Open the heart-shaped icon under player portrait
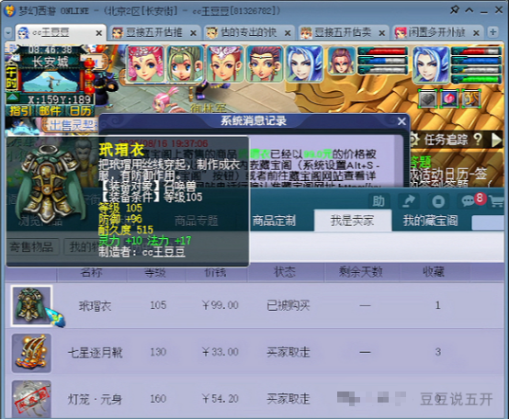 [x=428, y=98]
